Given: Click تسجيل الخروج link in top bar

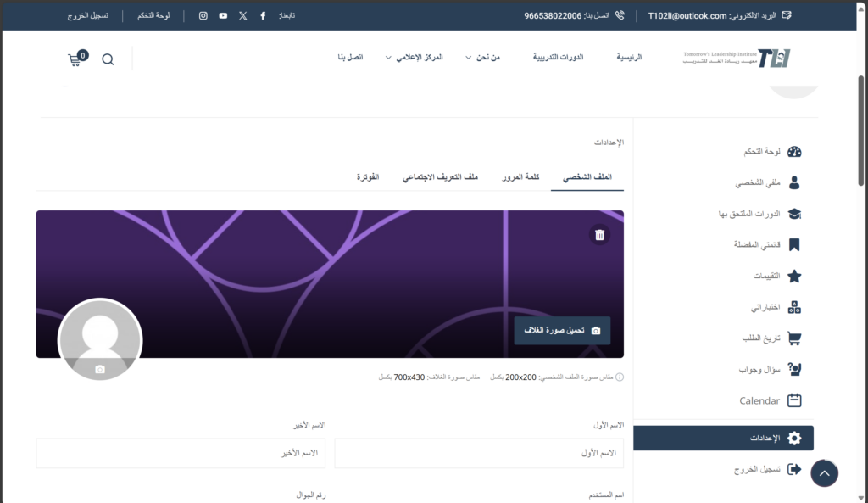Looking at the screenshot, I should point(88,15).
